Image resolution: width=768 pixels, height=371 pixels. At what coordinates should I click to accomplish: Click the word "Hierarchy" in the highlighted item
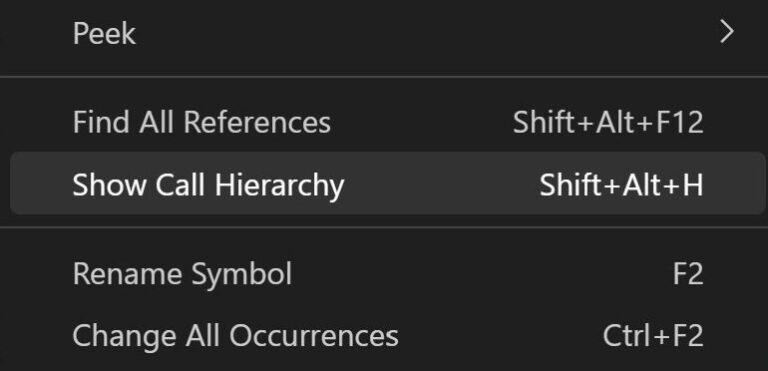tap(279, 187)
